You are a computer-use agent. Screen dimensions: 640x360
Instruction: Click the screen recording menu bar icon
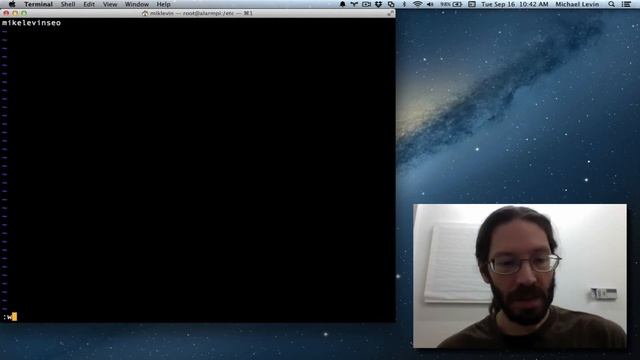pyautogui.click(x=367, y=4)
